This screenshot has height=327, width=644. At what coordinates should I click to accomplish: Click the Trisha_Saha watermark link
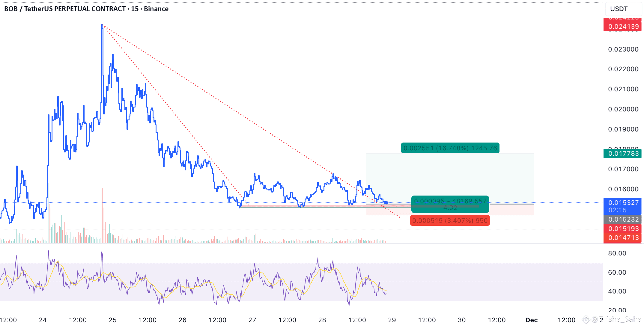pyautogui.click(x=618, y=320)
